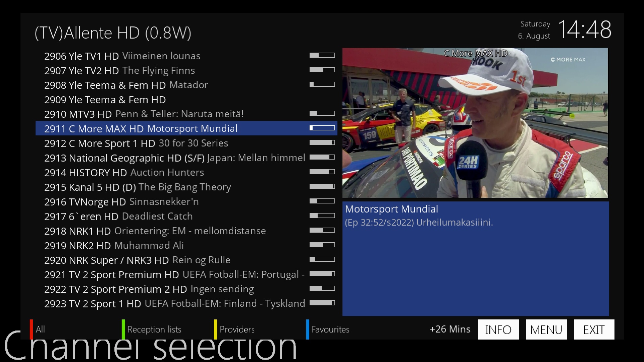Click progress bar for TV 2 Sport Premium 2 HD

tap(322, 288)
